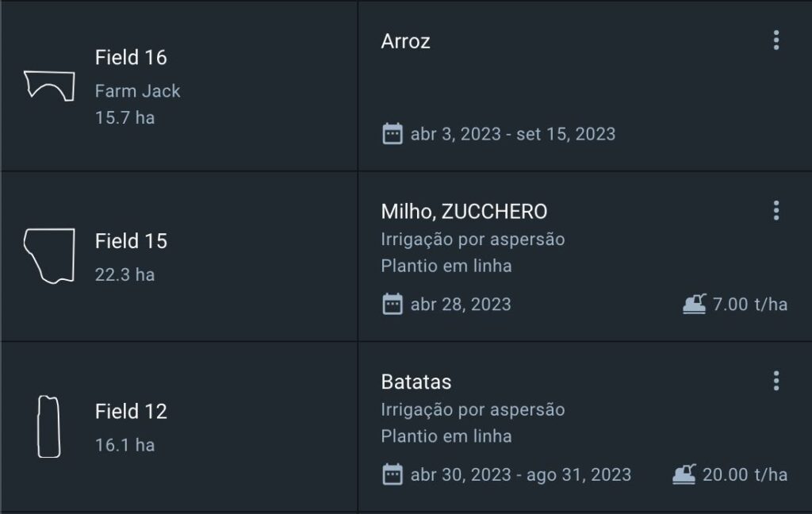Open the three-dot menu for Milho, ZUCCHERO
The width and height of the screenshot is (812, 514).
point(776,210)
